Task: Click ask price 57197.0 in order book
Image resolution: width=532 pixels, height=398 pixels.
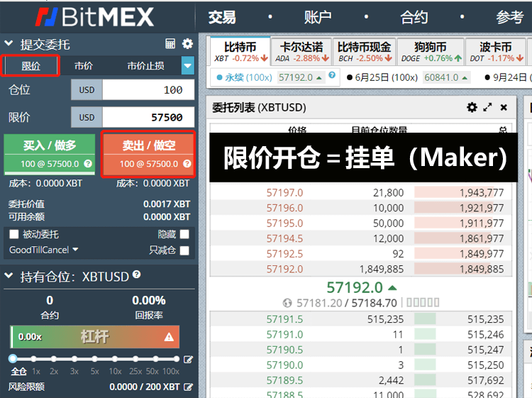Action: point(284,192)
